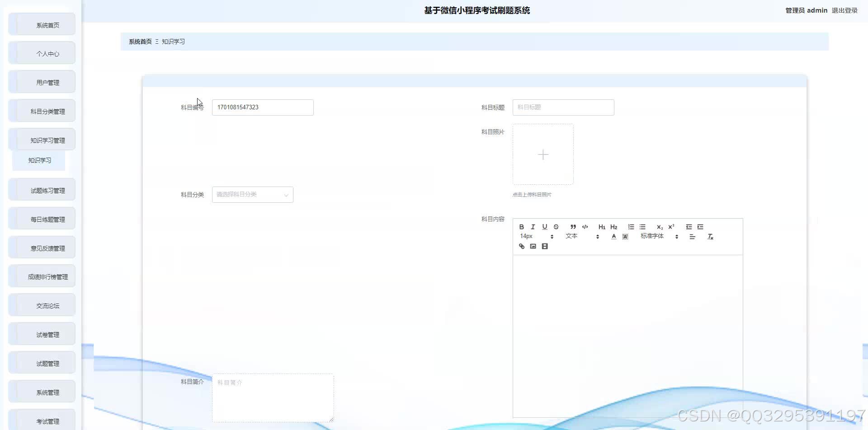Switch to 系统首页 via the breadcrumb
Screen dimensions: 868x430
tap(139, 41)
